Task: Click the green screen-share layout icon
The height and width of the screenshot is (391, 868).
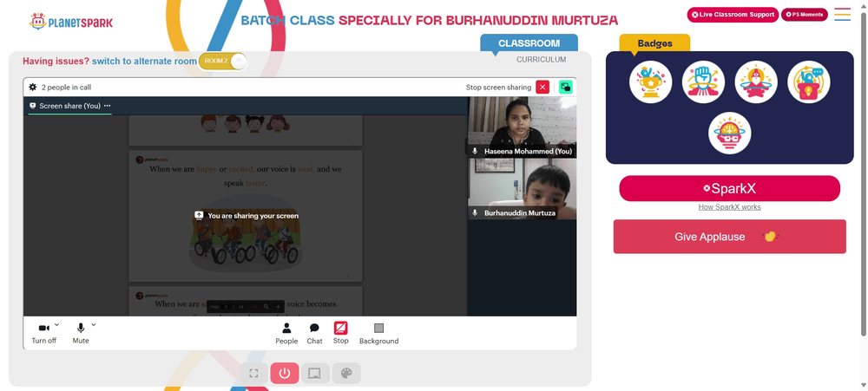Action: (565, 87)
